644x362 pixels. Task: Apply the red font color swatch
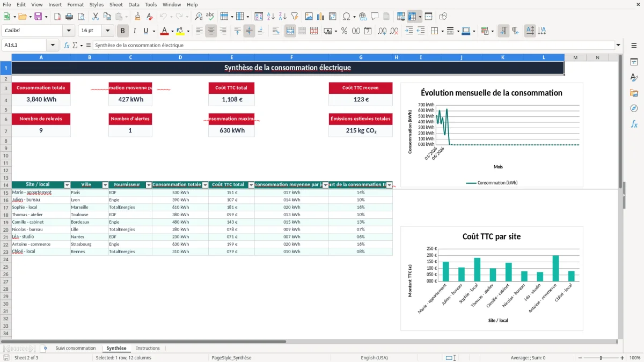(x=164, y=31)
